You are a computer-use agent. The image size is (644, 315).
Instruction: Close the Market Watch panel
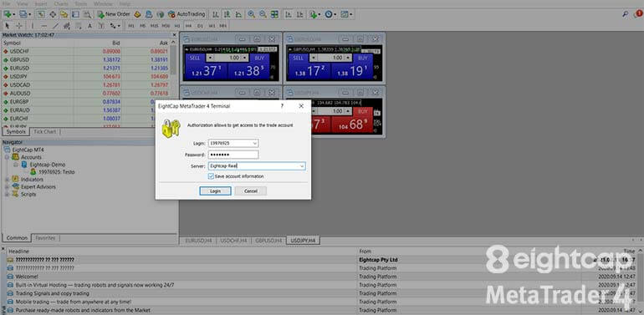click(175, 35)
